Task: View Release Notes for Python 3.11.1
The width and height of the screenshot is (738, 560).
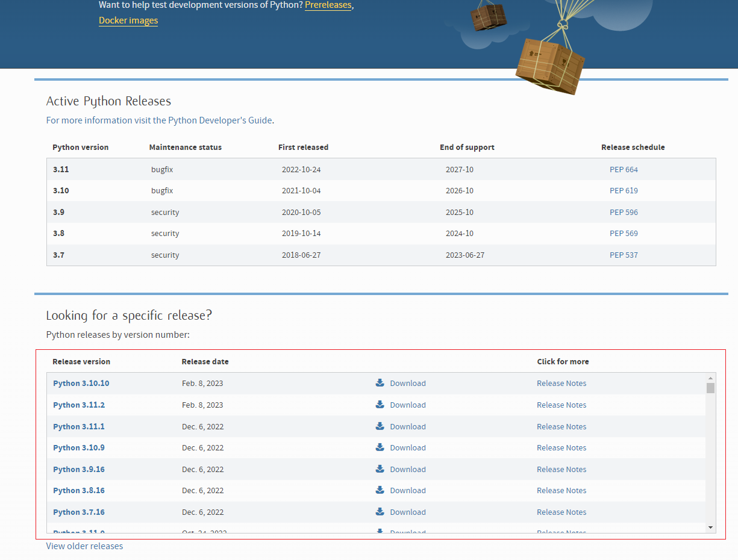Action: point(561,427)
